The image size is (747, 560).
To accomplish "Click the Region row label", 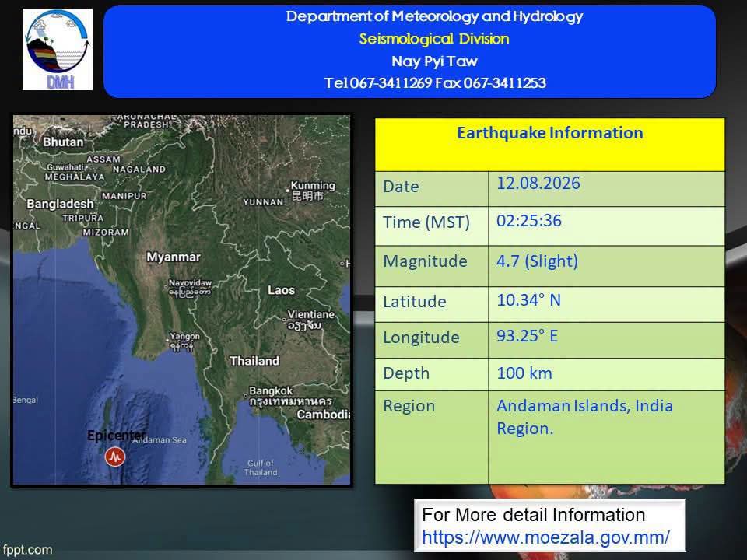I will (409, 407).
